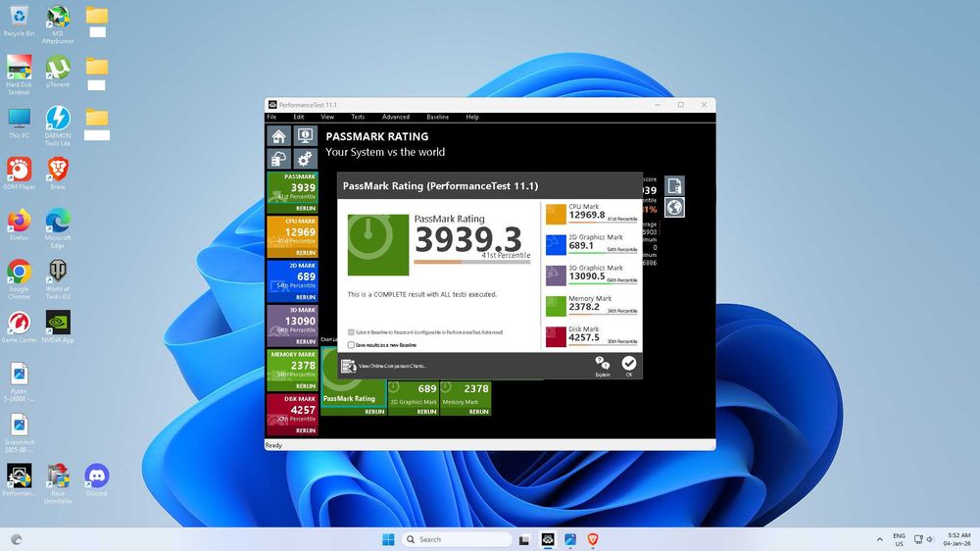Click the globe icon beside the dialog
The width and height of the screenshot is (980, 551).
click(x=674, y=208)
